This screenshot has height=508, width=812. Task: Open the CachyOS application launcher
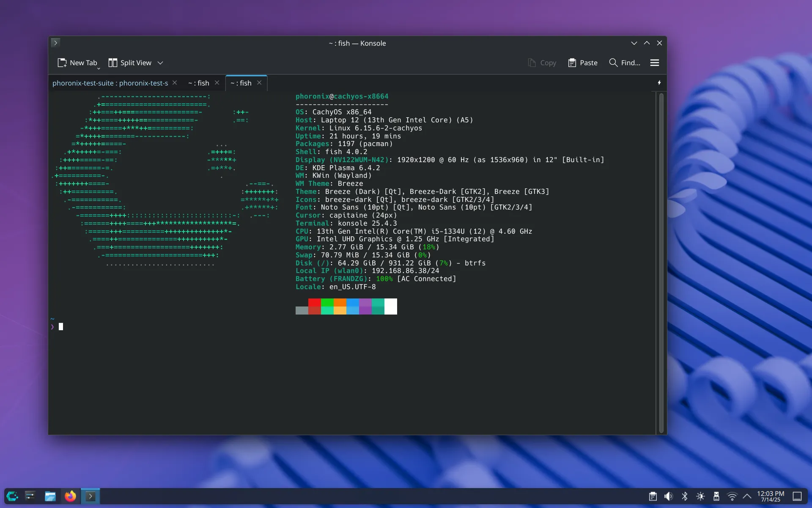pos(12,496)
